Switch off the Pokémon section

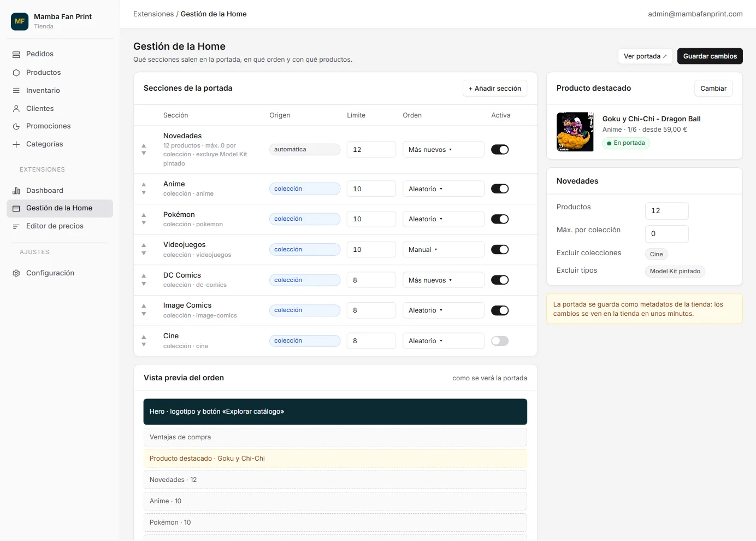pos(500,219)
